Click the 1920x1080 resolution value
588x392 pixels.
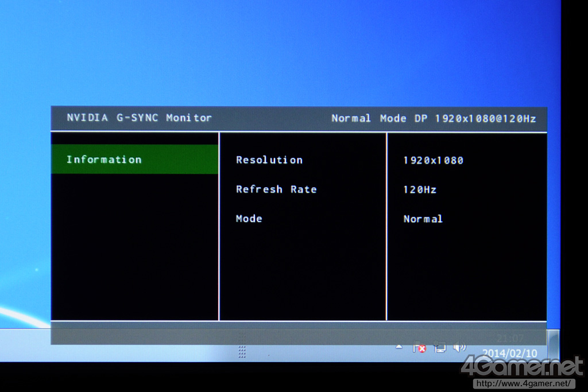click(x=433, y=160)
